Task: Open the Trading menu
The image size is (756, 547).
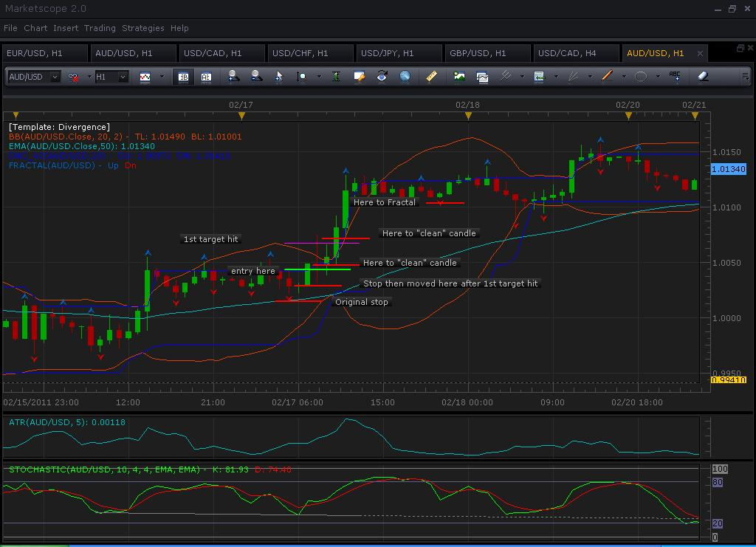Action: pos(100,28)
